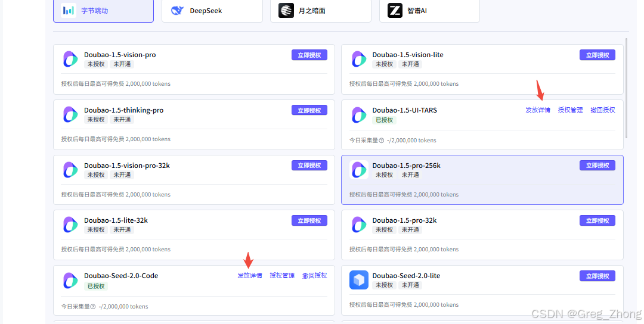Click the -/2,000,000 tokens value for Seed-2.0-Code
644x324 pixels.
click(123, 306)
